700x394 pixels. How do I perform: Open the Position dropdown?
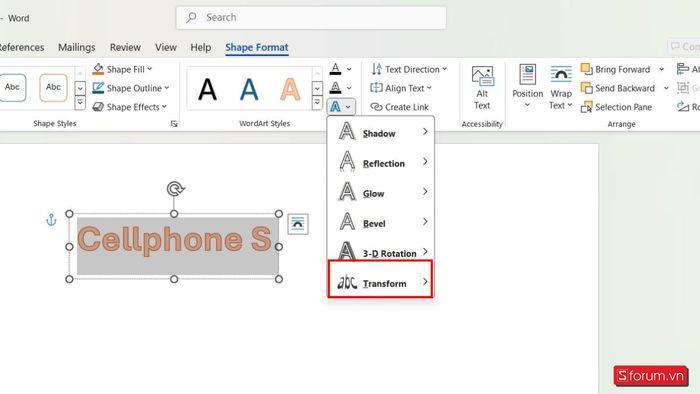tap(527, 87)
